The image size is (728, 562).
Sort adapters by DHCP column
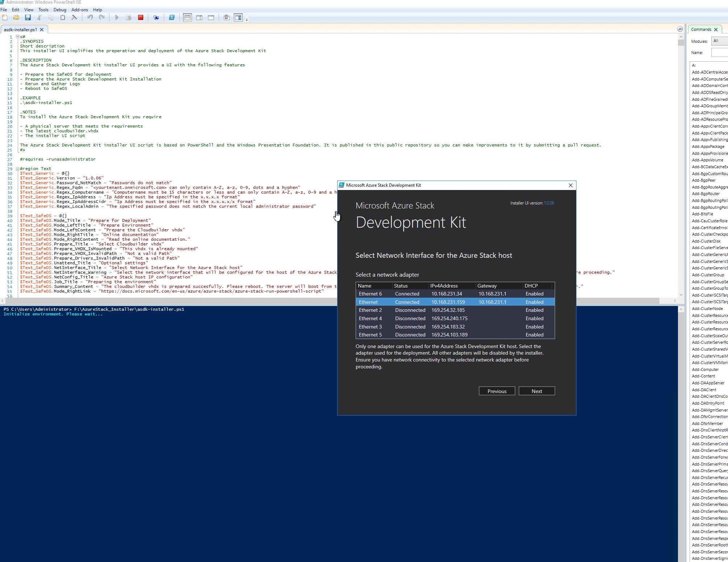pyautogui.click(x=537, y=286)
